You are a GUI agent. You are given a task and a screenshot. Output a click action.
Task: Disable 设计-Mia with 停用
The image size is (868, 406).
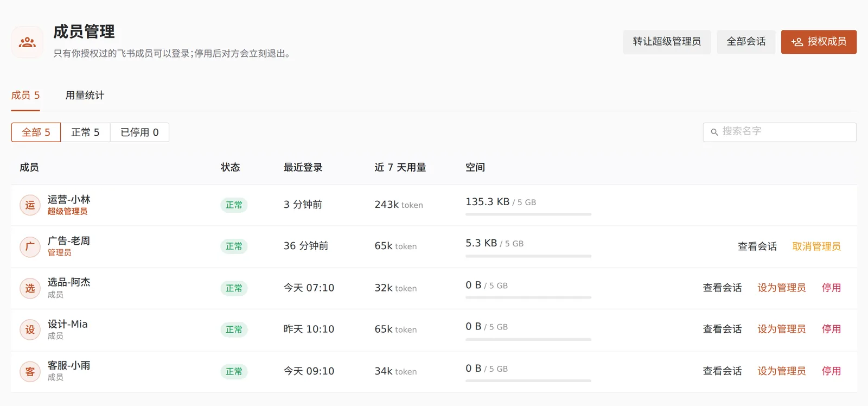831,329
